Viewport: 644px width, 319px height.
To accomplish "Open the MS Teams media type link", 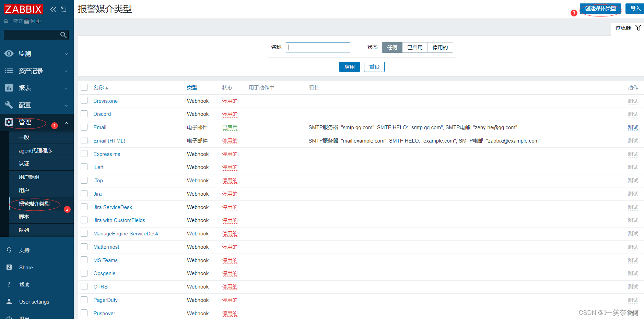I will [105, 260].
